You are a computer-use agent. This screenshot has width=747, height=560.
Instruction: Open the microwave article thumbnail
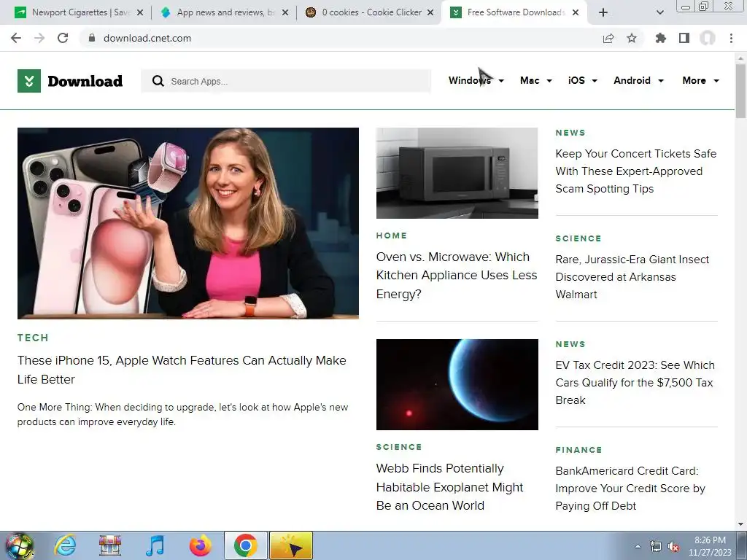457,173
